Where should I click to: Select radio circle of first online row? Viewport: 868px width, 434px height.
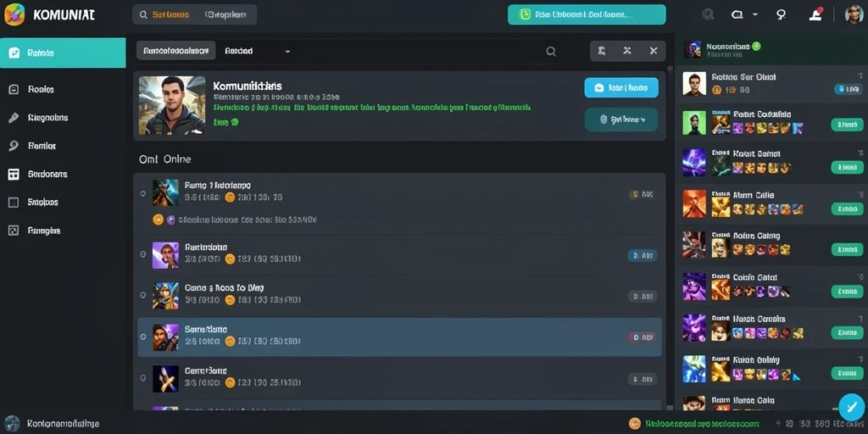pos(142,194)
